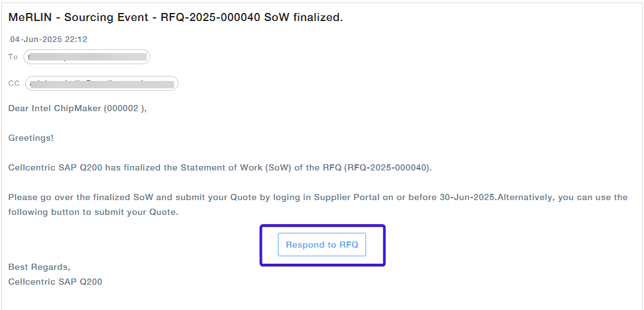Click "following button to submit your Quote" line
This screenshot has height=310, width=644.
(93, 212)
